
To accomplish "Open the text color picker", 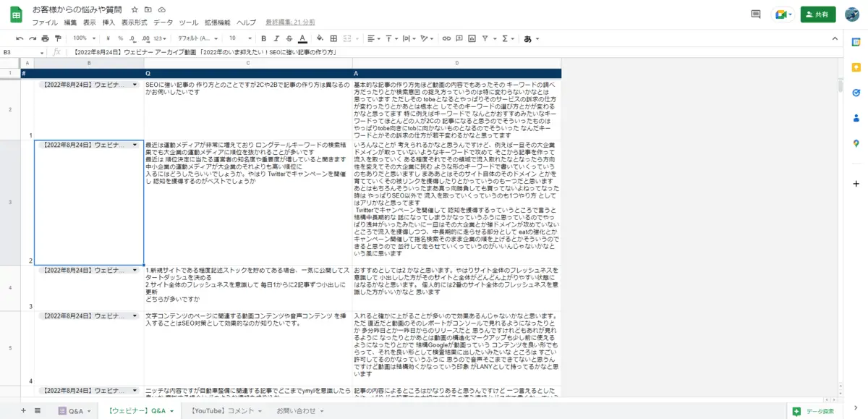I will (x=302, y=38).
